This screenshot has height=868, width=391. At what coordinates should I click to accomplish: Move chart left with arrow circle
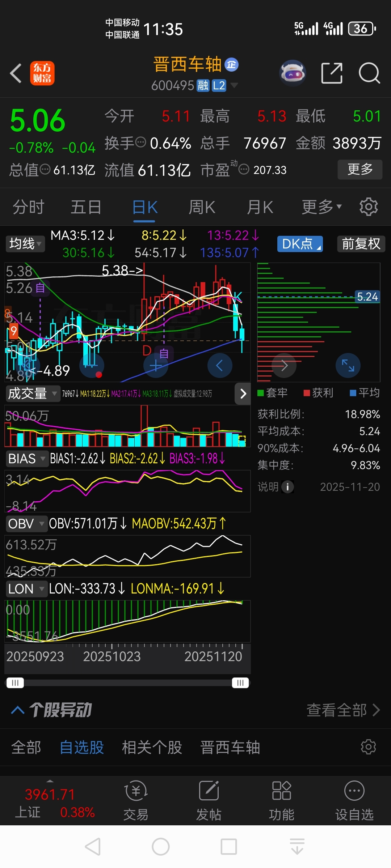click(x=220, y=366)
